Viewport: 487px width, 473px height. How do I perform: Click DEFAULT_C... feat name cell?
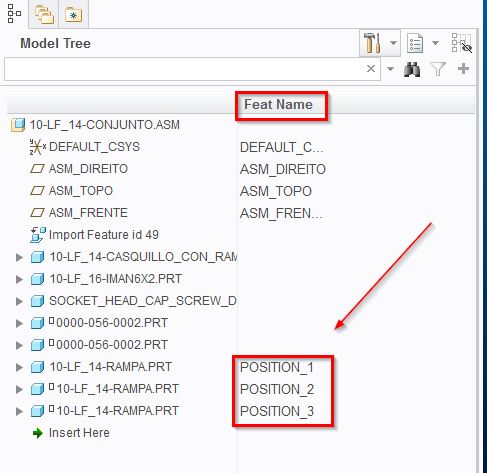pos(282,147)
